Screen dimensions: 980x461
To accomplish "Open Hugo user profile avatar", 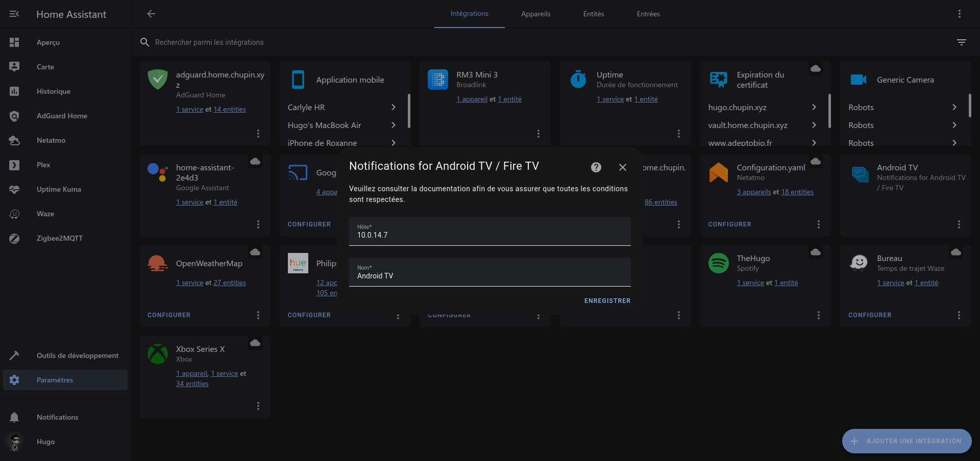I will (x=14, y=442).
